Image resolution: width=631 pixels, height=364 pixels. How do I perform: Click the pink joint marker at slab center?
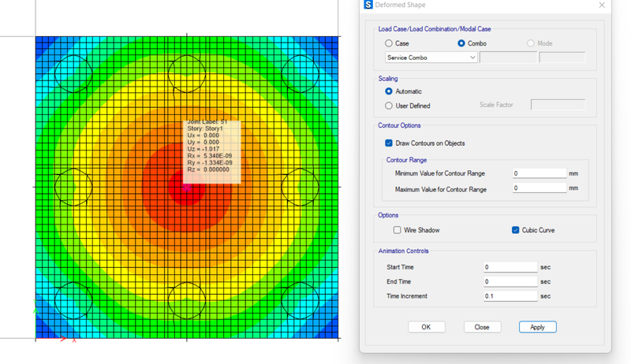click(187, 188)
